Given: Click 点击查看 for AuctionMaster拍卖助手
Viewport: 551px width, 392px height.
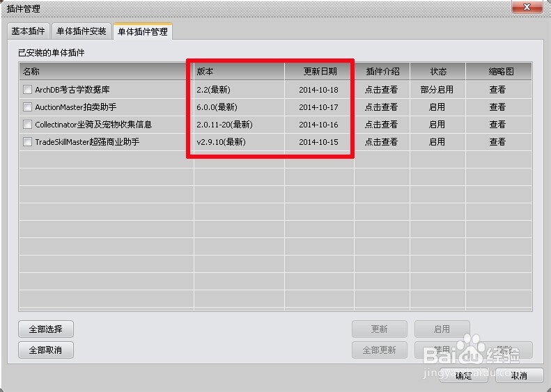Looking at the screenshot, I should pyautogui.click(x=381, y=107).
